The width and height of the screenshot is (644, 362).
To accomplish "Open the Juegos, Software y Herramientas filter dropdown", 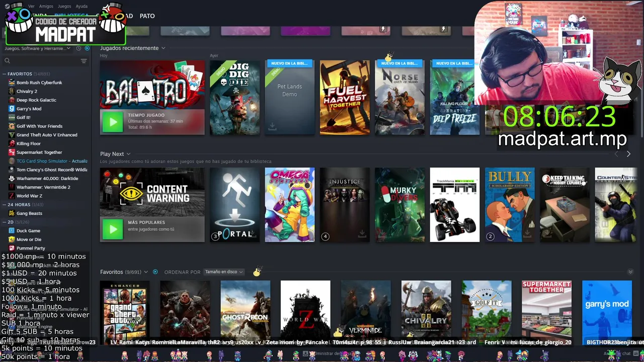I will 38,48.
